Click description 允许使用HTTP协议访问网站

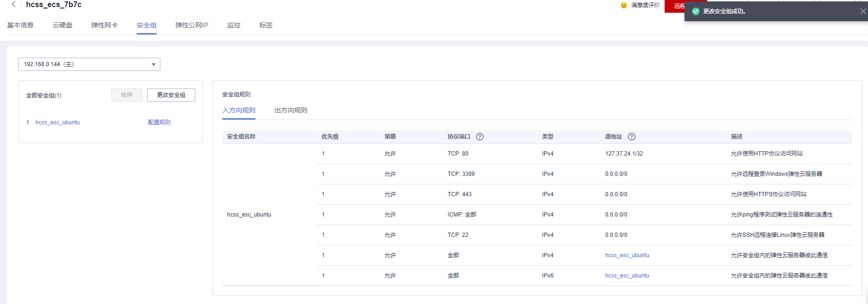(767, 154)
